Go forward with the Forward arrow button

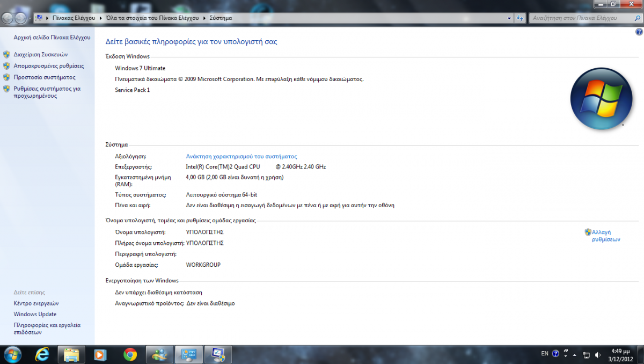20,18
